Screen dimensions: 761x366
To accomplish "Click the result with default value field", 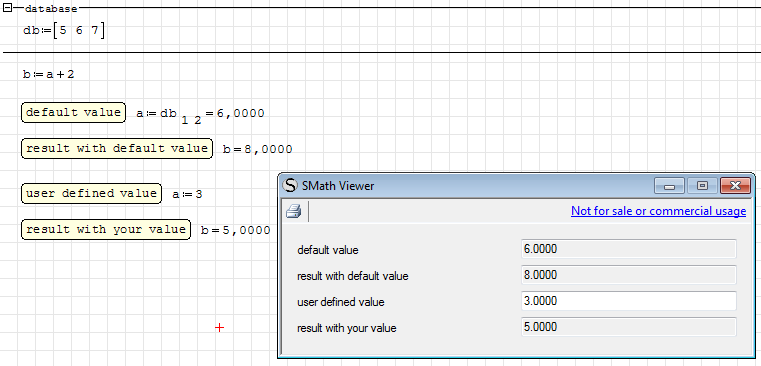I will pos(629,275).
